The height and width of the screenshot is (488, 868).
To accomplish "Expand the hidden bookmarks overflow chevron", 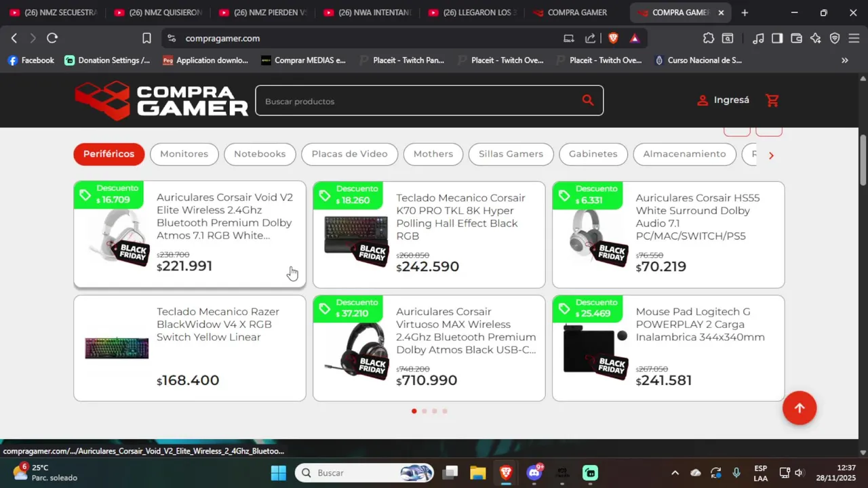I will pos(844,60).
